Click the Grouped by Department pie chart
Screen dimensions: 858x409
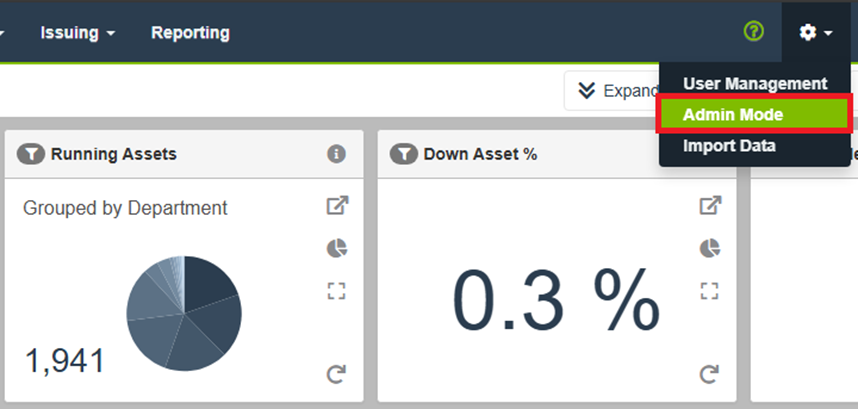pos(184,313)
